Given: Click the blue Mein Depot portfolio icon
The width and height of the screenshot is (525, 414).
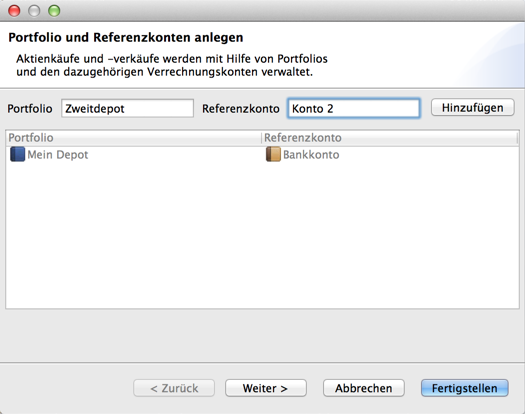Looking at the screenshot, I should (17, 154).
